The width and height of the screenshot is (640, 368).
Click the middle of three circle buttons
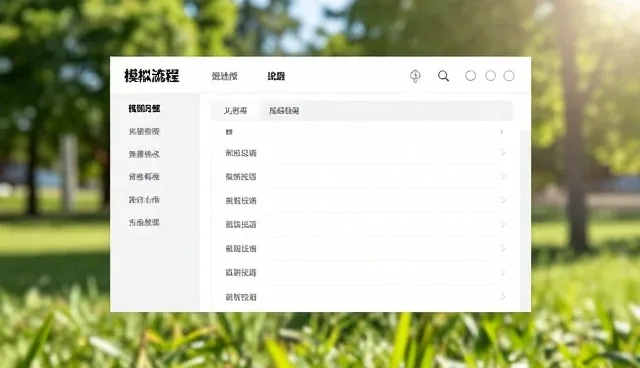[491, 76]
